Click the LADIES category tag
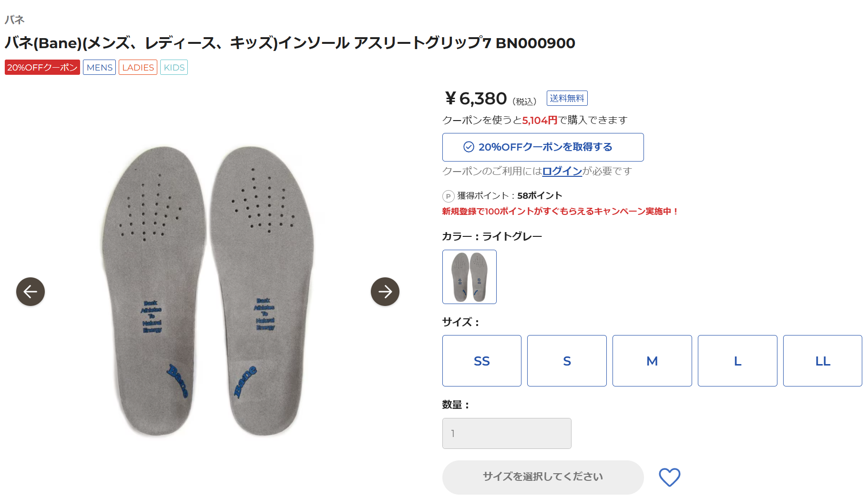 point(138,67)
